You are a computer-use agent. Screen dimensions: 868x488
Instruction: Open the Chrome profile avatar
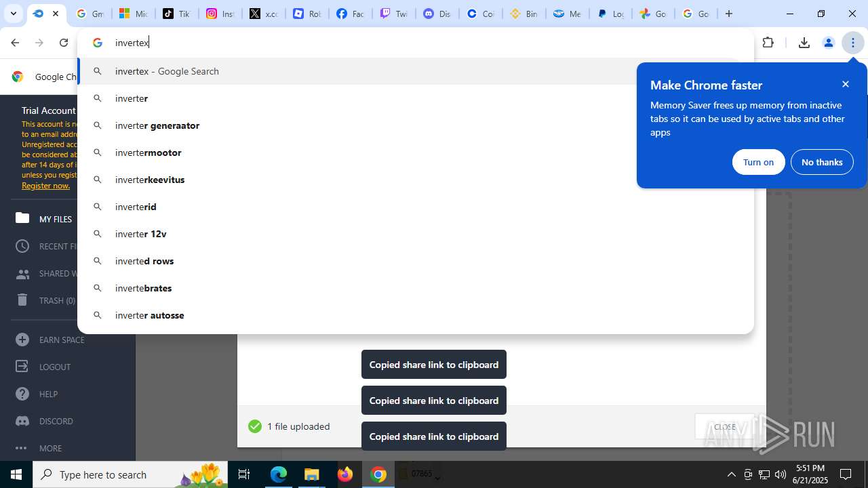click(828, 43)
